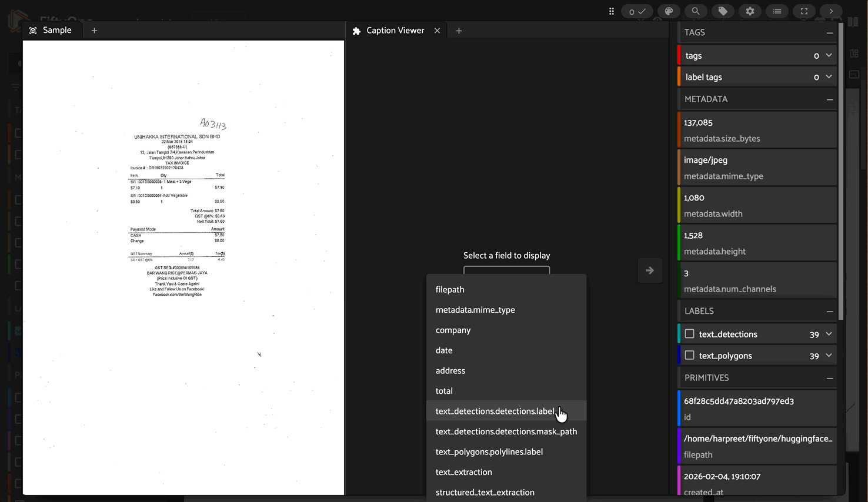Enable the text_polygons checkbox
Image resolution: width=868 pixels, height=502 pixels.
(690, 356)
